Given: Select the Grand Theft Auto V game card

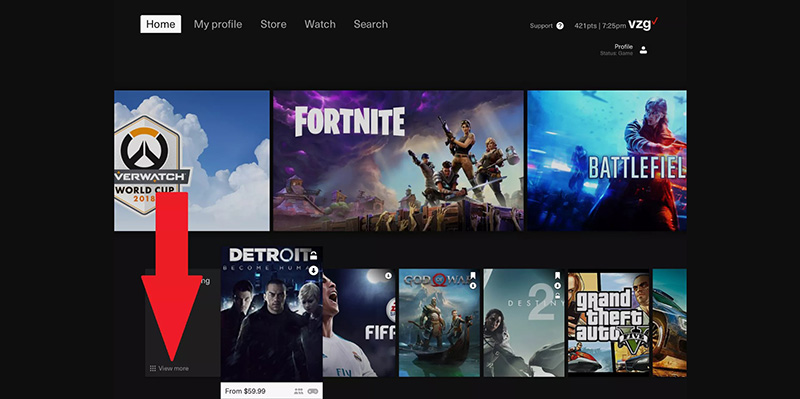Looking at the screenshot, I should 609,322.
